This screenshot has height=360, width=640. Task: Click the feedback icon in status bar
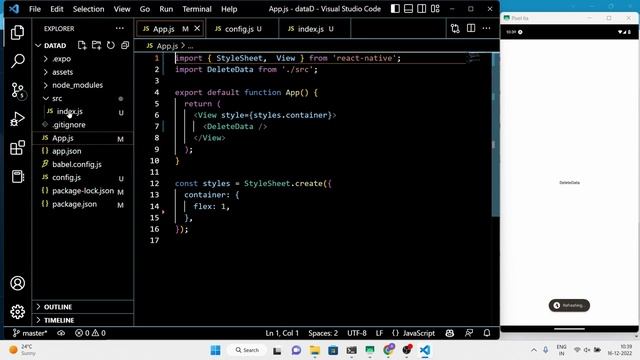469,333
